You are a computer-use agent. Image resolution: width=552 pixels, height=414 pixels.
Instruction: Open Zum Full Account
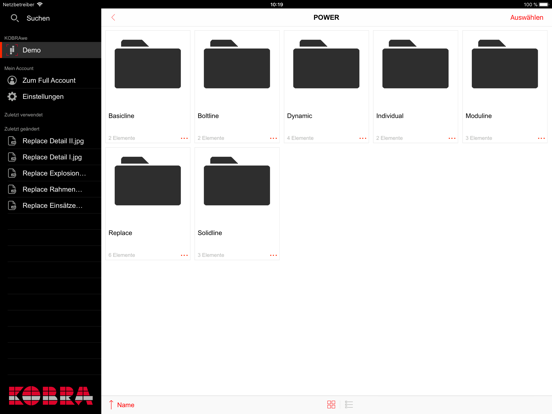point(51,80)
